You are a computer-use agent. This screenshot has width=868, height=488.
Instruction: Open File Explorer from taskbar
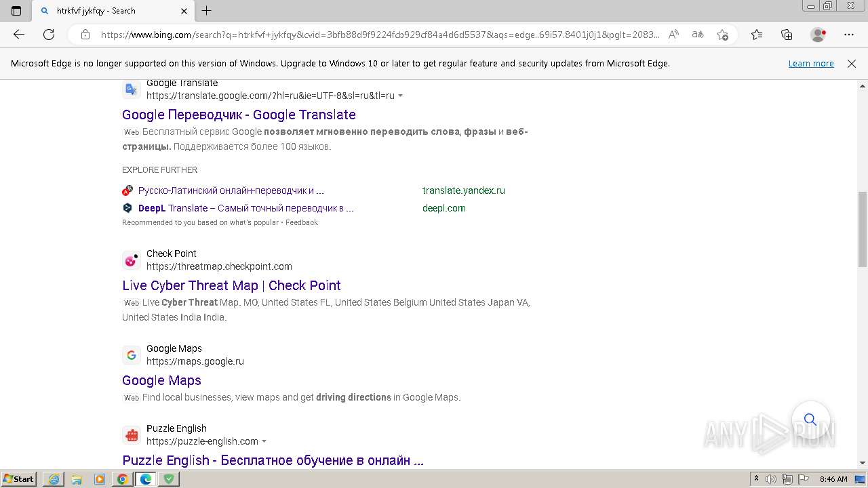point(77,479)
